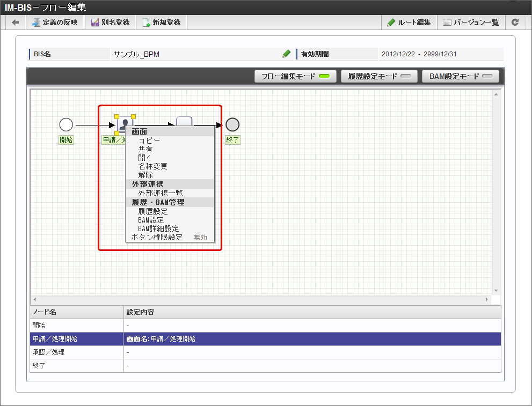
Task: Click 定義の反映 in the toolbar
Action: (55, 23)
